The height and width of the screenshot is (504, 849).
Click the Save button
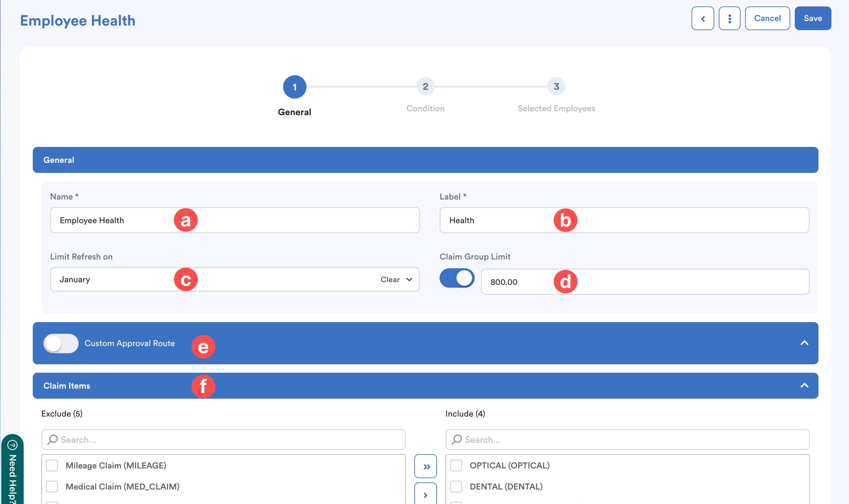[x=812, y=18]
